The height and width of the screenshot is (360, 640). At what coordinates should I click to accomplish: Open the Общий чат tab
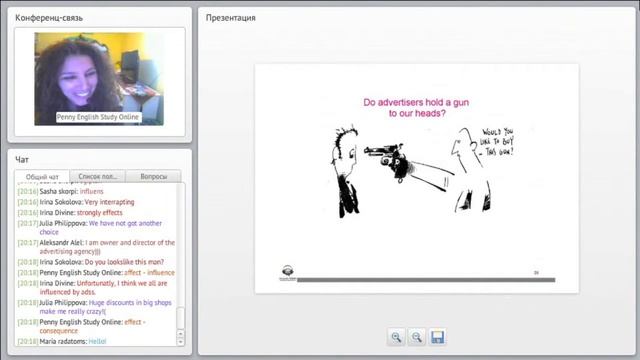click(42, 177)
